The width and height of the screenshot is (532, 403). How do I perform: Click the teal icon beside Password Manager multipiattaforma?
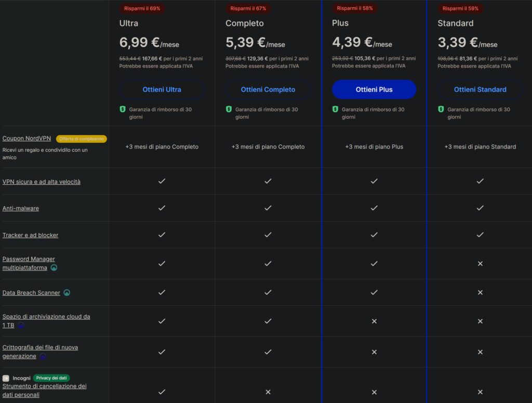(54, 267)
